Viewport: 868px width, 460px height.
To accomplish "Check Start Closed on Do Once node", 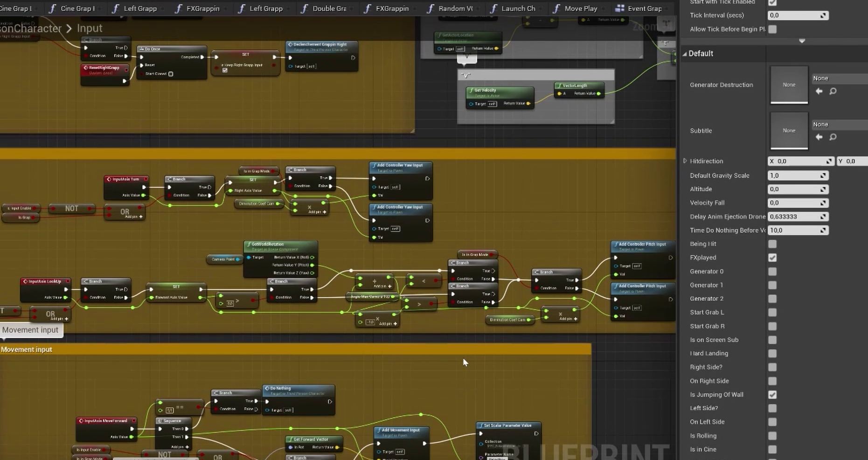I will click(171, 74).
